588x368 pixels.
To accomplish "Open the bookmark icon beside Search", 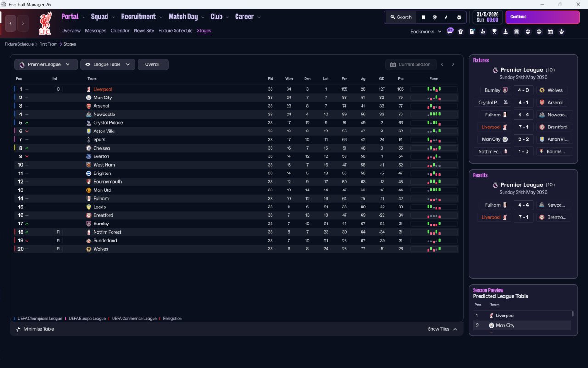I will (423, 17).
